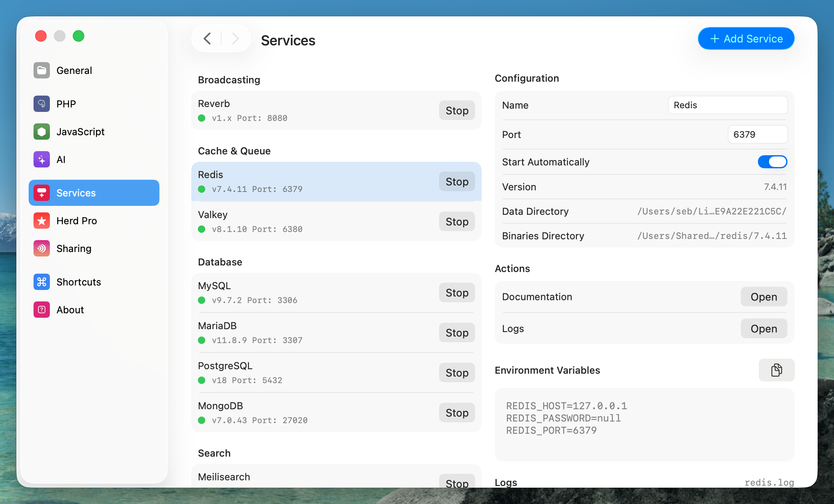The height and width of the screenshot is (504, 834).
Task: Select the Valkey service row
Action: [336, 221]
